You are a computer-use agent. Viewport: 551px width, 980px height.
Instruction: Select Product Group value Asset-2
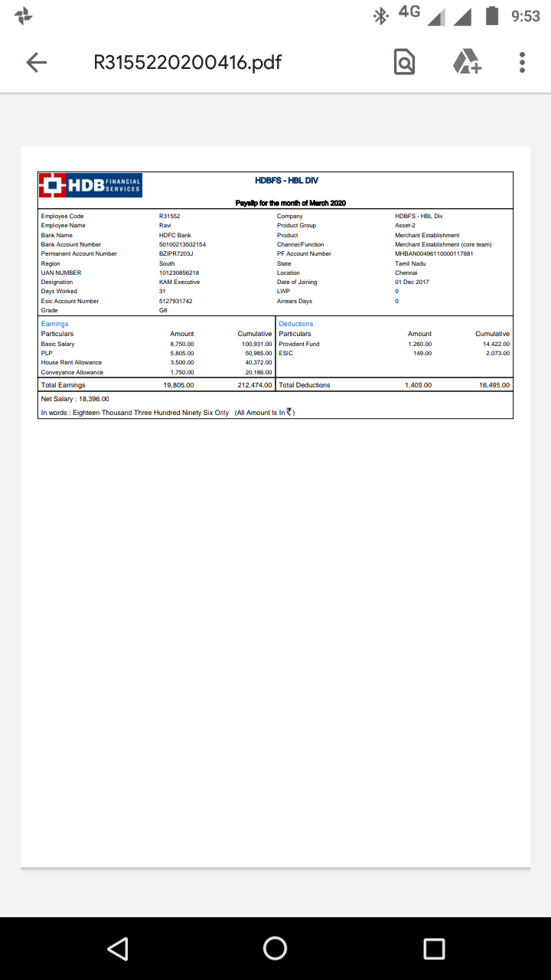[x=406, y=226]
